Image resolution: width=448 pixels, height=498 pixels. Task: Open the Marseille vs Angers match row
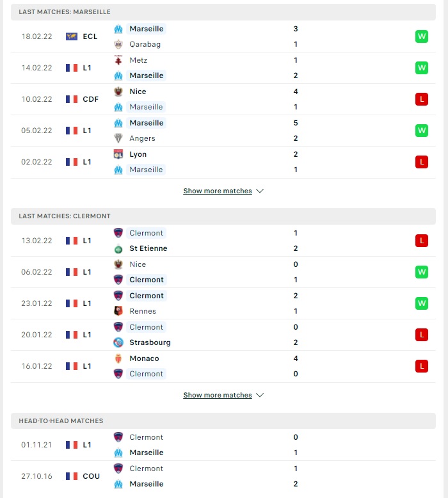click(x=223, y=131)
